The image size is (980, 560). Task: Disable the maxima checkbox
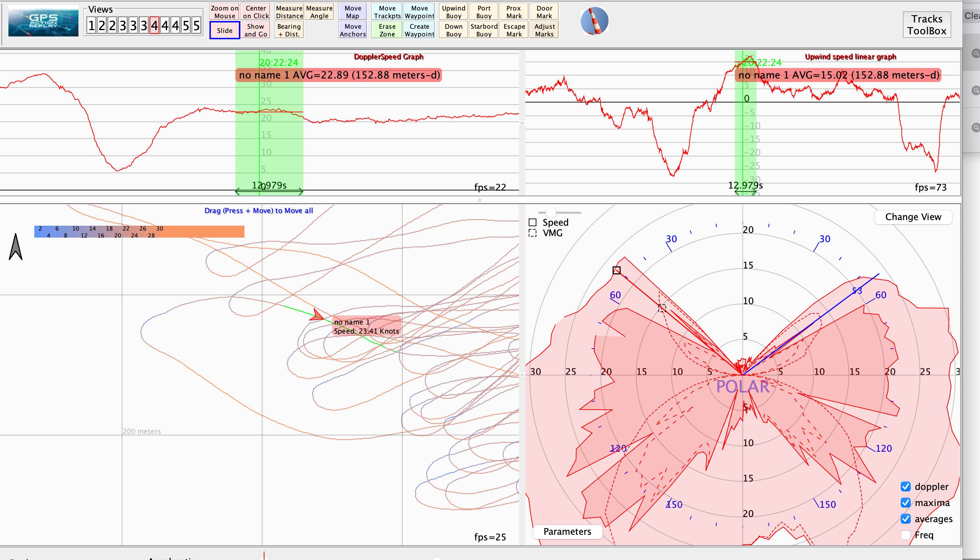[905, 503]
